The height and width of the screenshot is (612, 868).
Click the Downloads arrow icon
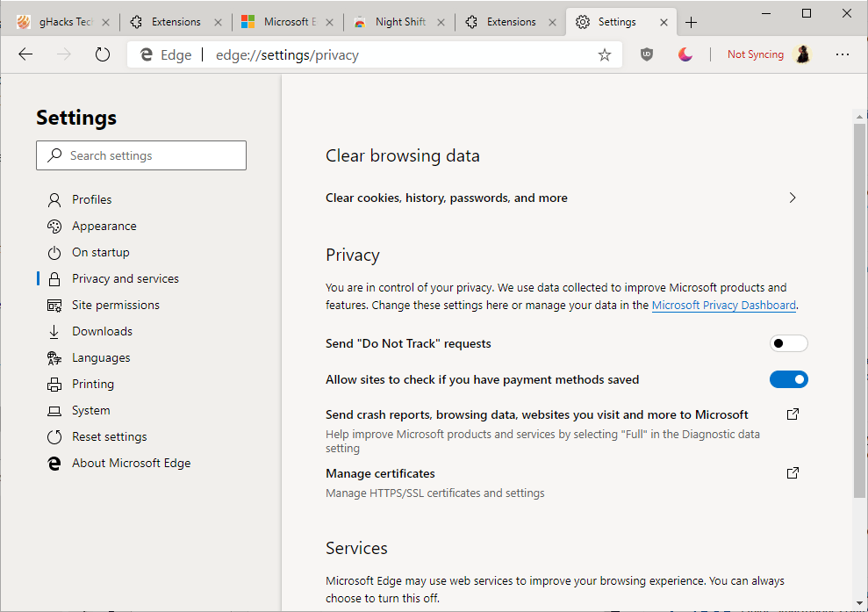click(x=54, y=332)
